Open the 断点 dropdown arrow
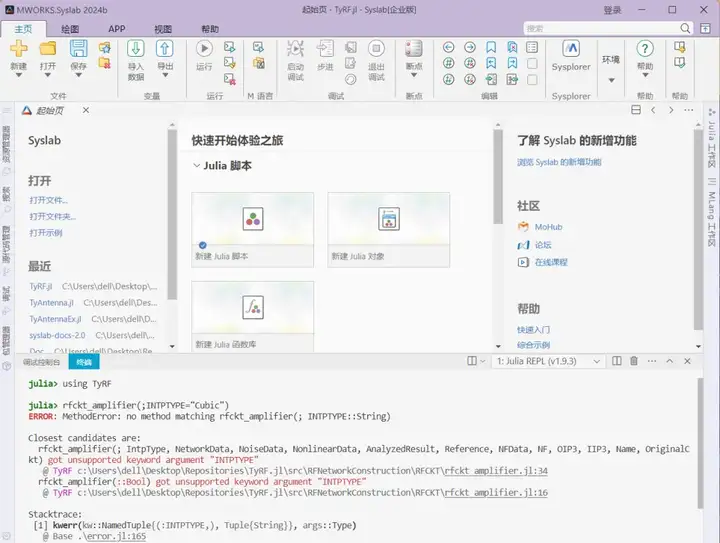Viewport: 720px width, 543px height. click(x=413, y=75)
